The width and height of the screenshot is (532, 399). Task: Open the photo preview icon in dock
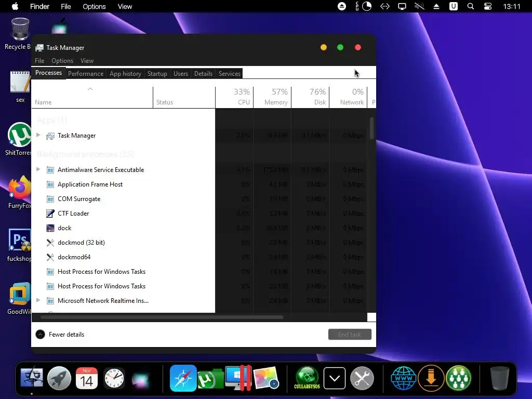(266, 378)
